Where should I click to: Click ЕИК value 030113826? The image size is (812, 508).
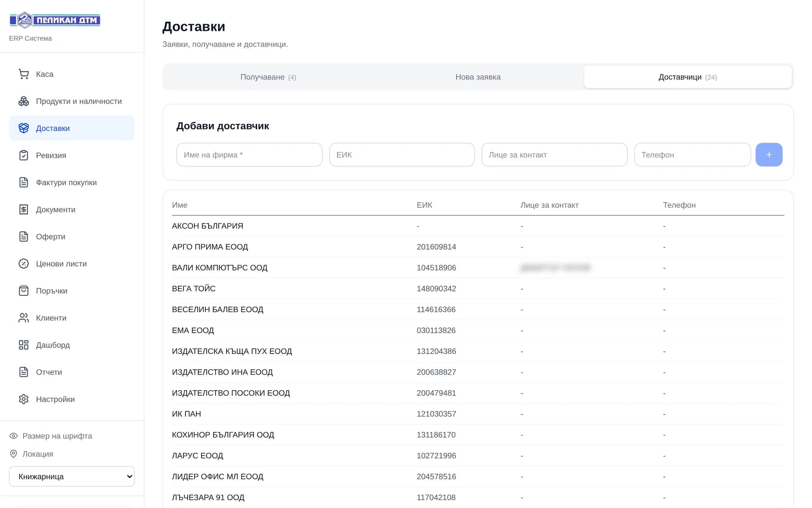(436, 330)
